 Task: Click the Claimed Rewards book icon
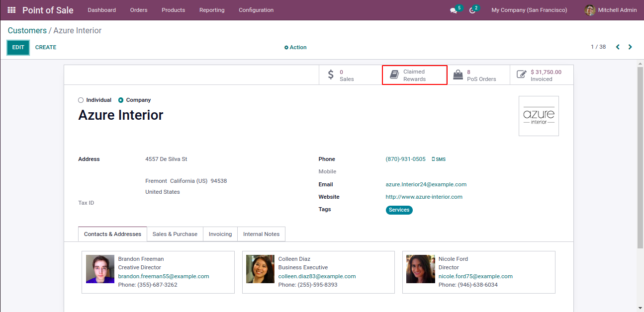394,75
